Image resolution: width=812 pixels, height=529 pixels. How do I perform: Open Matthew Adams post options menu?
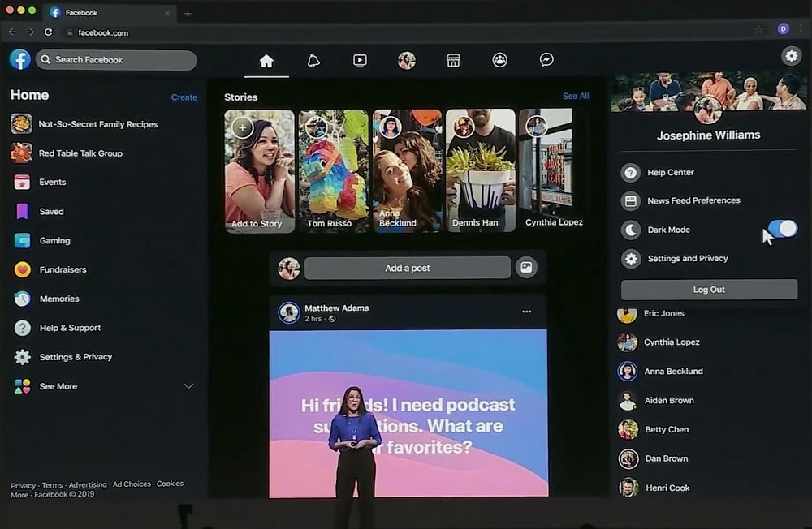527,312
